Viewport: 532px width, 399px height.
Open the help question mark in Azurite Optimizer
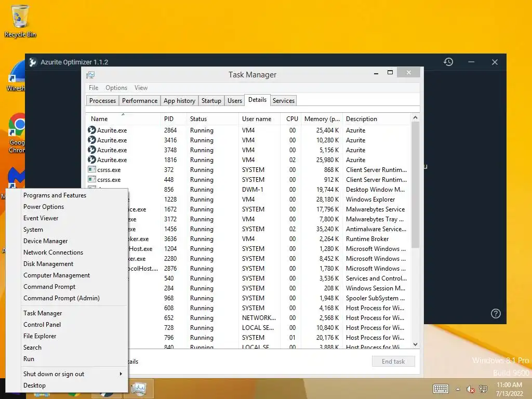(x=496, y=313)
